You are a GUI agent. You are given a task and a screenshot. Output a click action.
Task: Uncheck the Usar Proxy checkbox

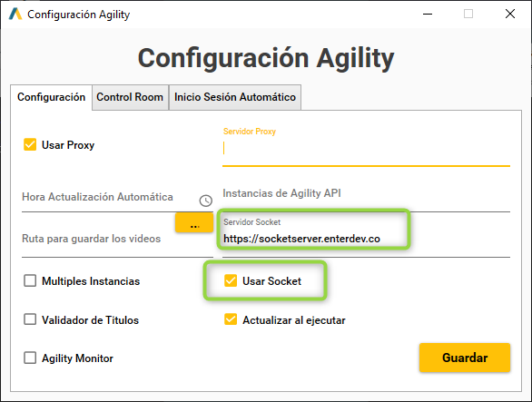click(30, 144)
